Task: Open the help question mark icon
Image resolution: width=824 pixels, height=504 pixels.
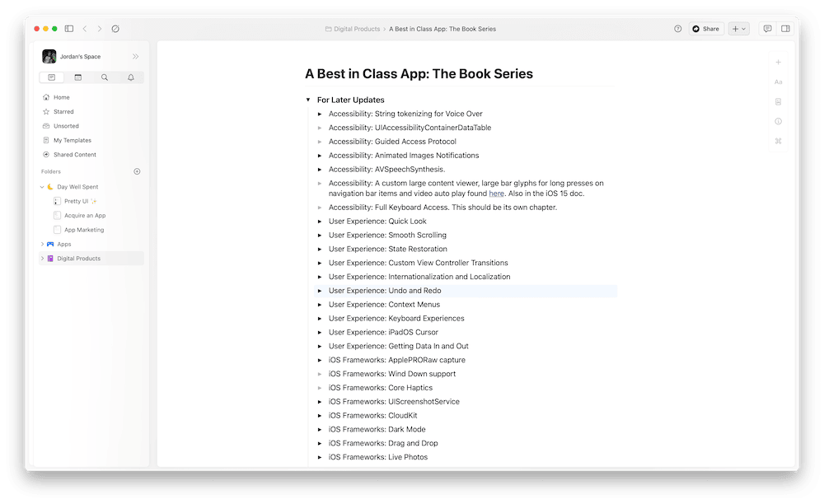Action: tap(677, 29)
